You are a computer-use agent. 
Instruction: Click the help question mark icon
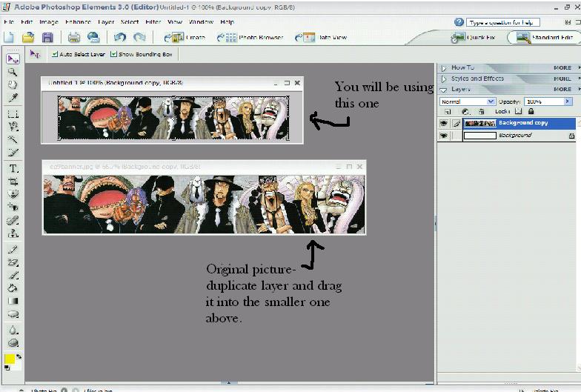click(x=459, y=22)
